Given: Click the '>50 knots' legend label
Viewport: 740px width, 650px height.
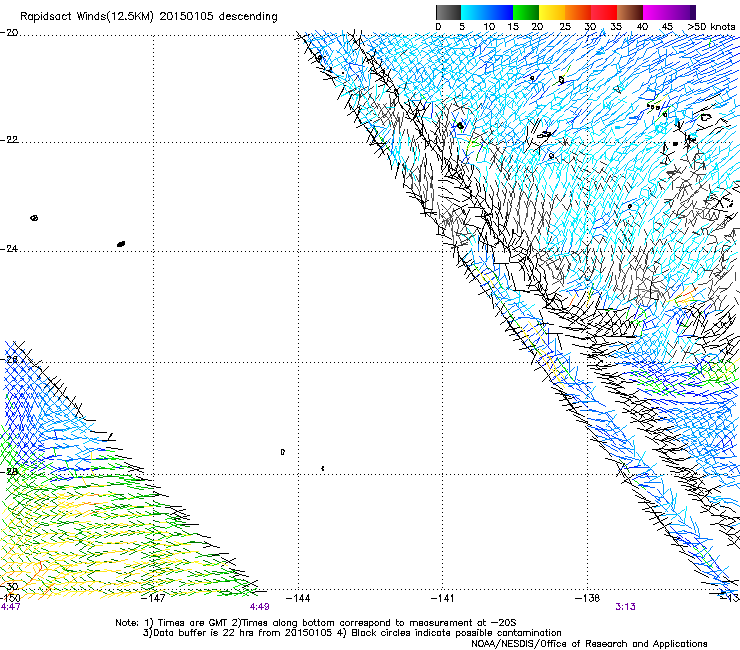Looking at the screenshot, I should pos(711,26).
